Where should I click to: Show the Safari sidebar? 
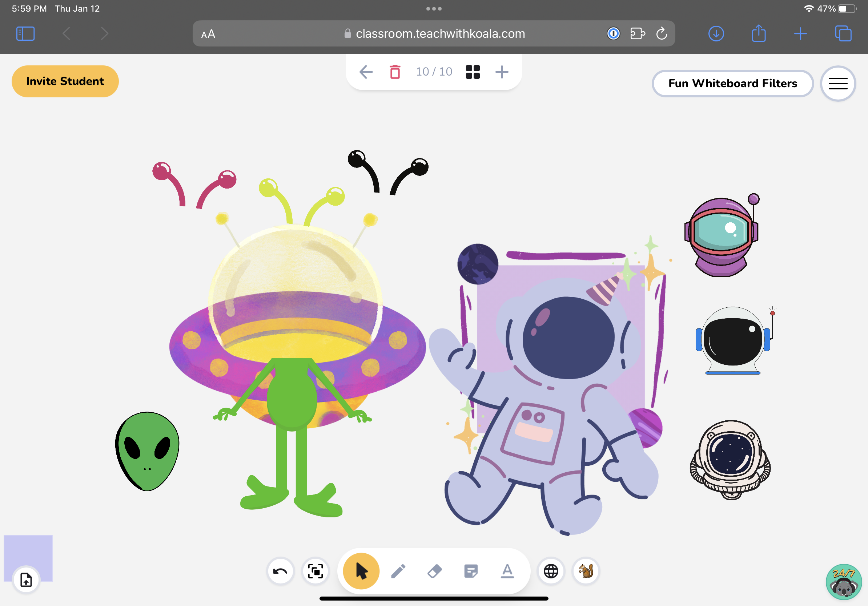(x=25, y=33)
